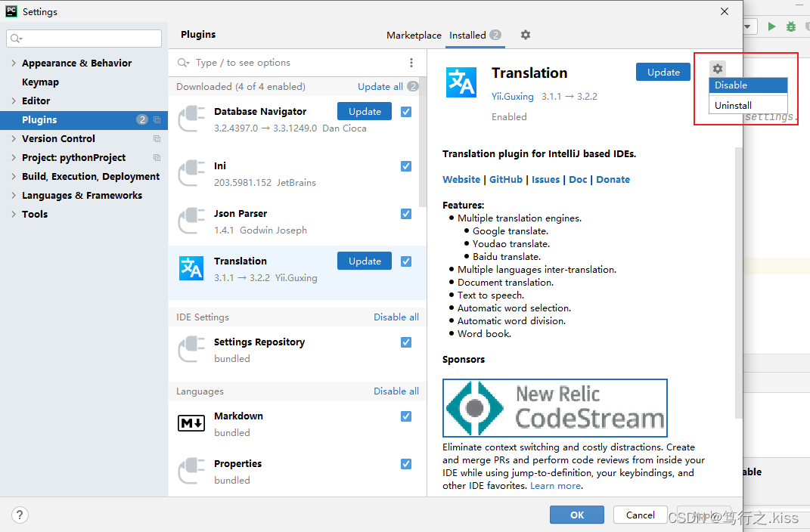Open the Doc link
The image size is (810, 532).
[578, 180]
